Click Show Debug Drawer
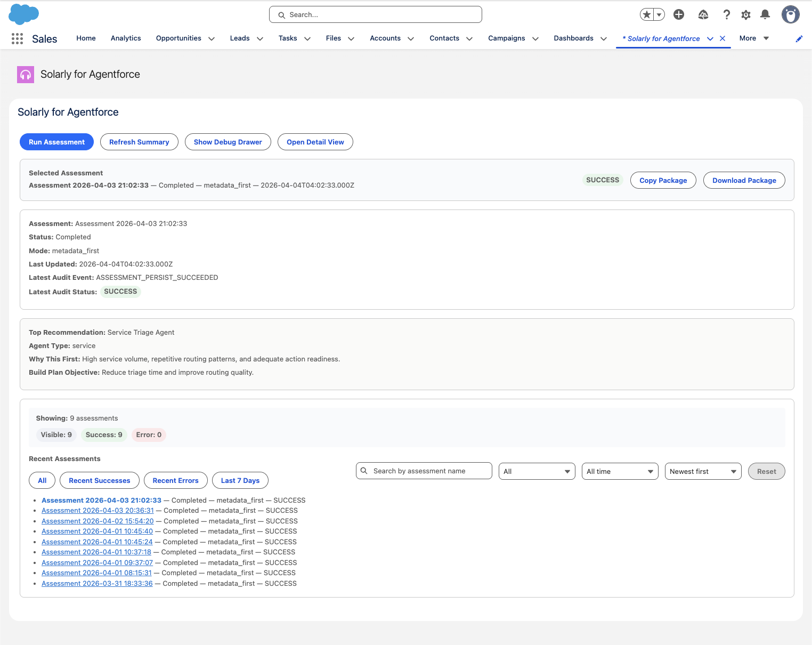Viewport: 812px width, 645px height. pos(228,142)
